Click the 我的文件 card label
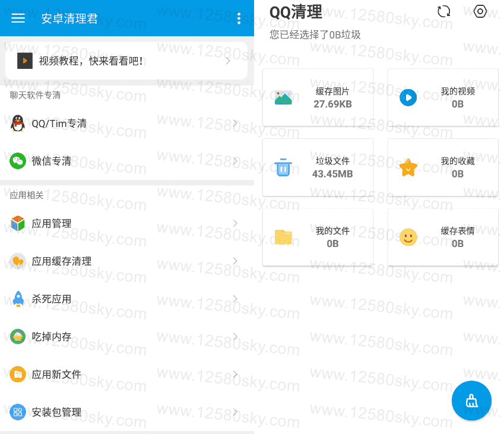This screenshot has width=504, height=434. 332,231
